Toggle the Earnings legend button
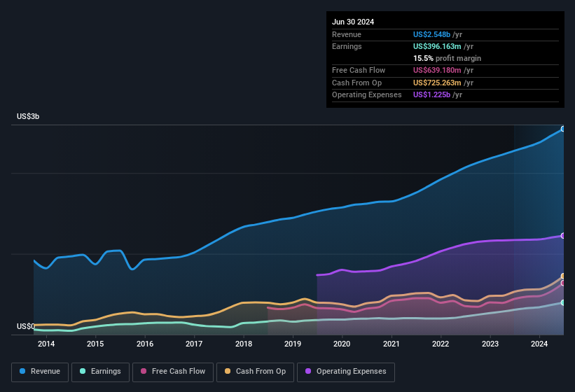Screen dimensions: 575x392 coord(100,372)
